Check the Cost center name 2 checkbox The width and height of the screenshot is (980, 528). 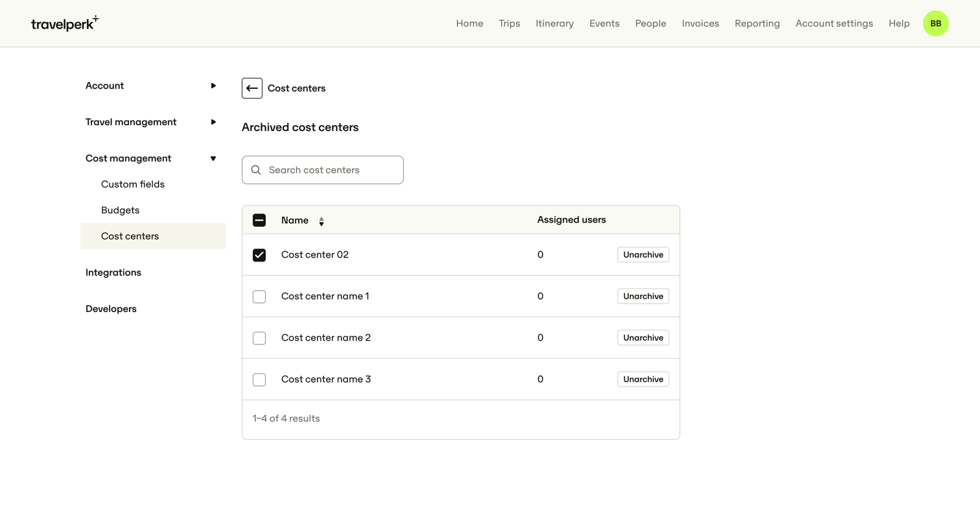259,338
